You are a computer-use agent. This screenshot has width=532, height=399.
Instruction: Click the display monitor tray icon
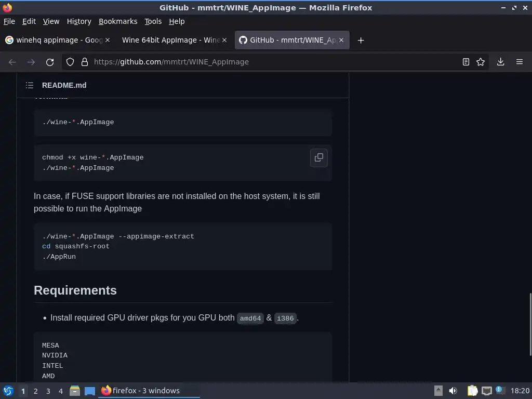click(x=486, y=391)
